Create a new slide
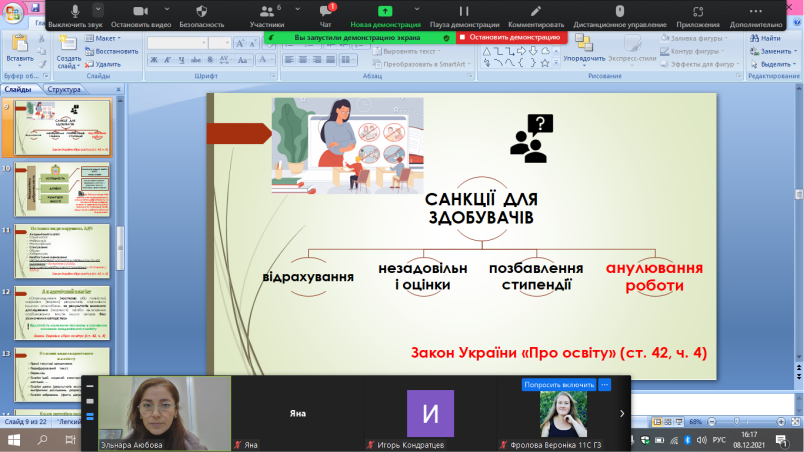This screenshot has width=804, height=452. click(69, 51)
